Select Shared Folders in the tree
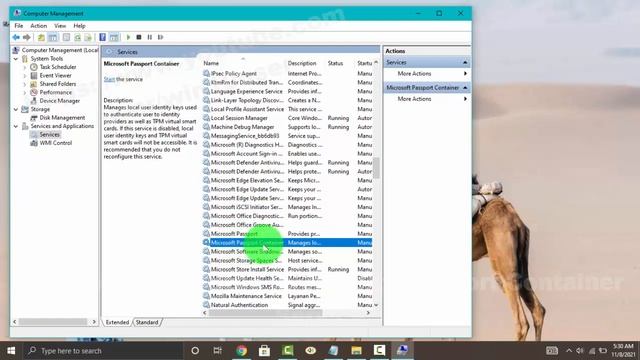The image size is (640, 360). pyautogui.click(x=58, y=84)
